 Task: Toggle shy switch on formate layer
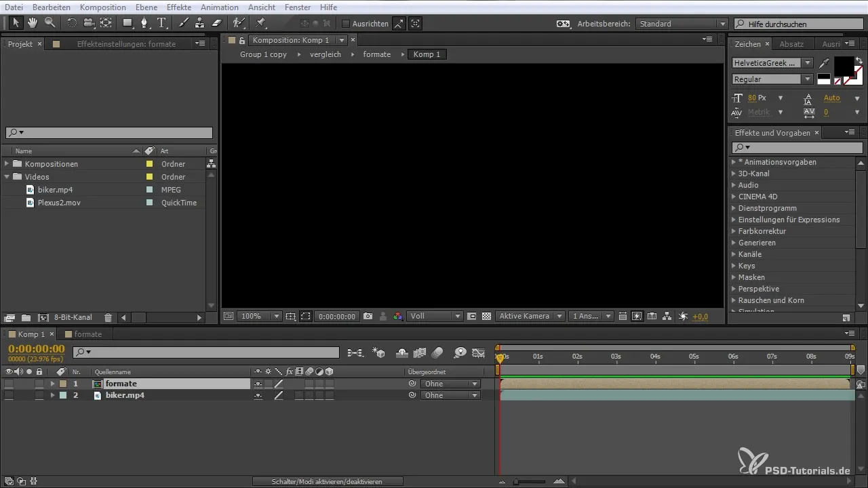[x=258, y=384]
